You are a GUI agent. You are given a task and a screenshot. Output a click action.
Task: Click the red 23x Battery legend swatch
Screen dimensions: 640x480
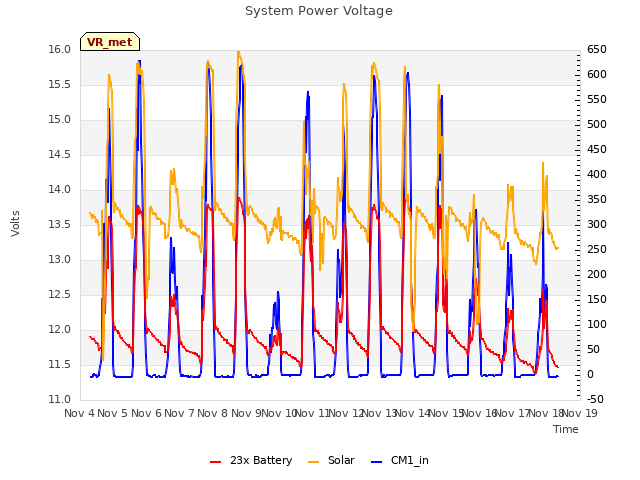click(x=216, y=462)
